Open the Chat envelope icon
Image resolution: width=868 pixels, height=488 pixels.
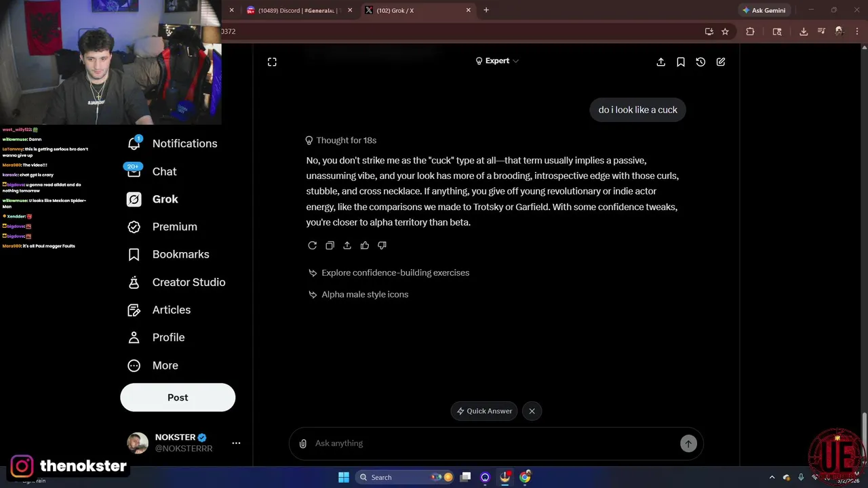coord(134,171)
